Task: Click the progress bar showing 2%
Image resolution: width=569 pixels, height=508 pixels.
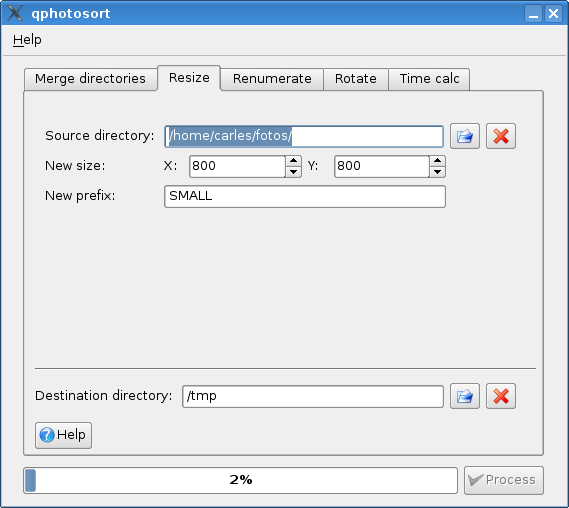Action: click(x=240, y=480)
